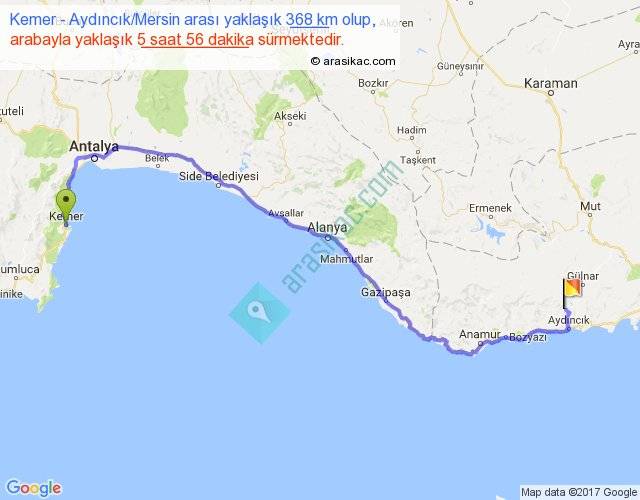Click the watermark location pin diamond icon

point(260,313)
